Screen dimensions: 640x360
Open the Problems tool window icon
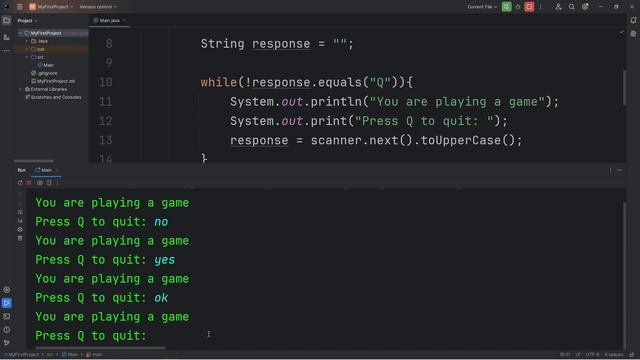click(x=7, y=330)
